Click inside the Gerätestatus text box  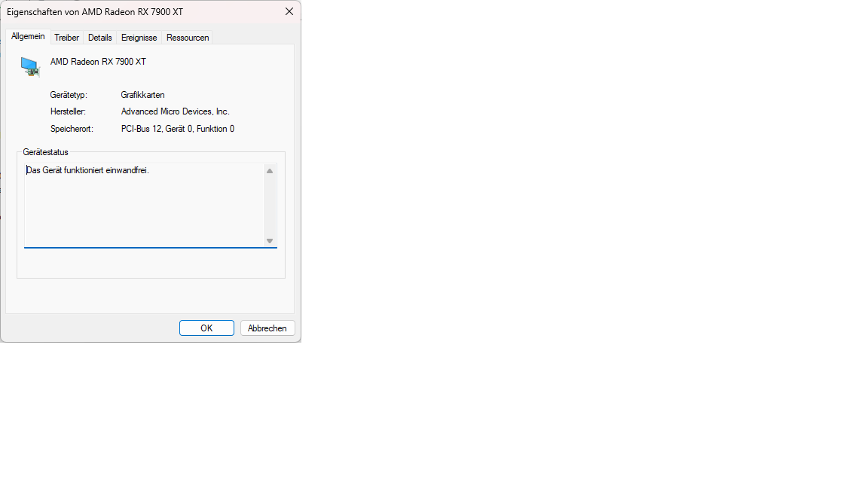[x=145, y=206]
